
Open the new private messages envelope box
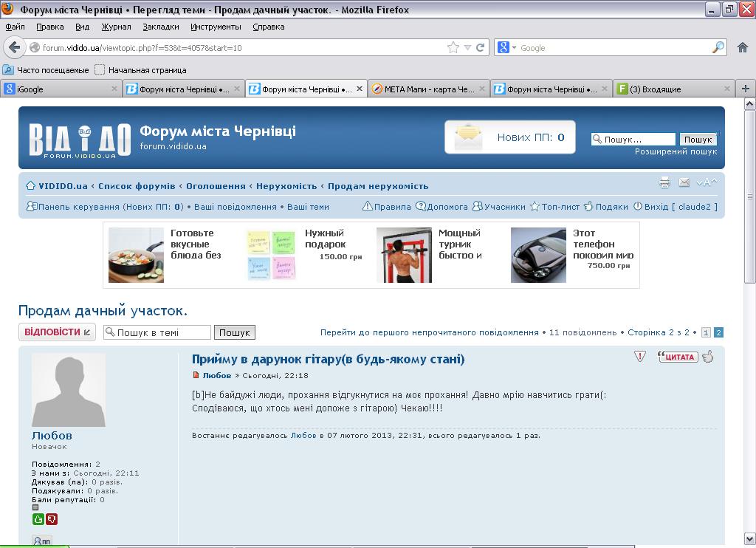509,137
